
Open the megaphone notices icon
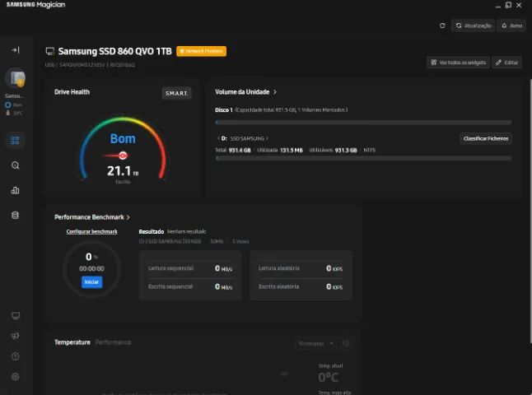16,336
